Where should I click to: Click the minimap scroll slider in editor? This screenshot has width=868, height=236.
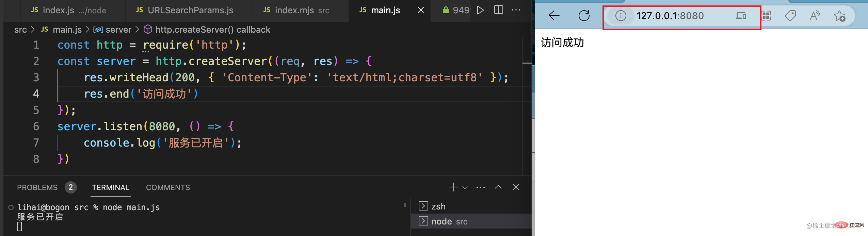527,63
